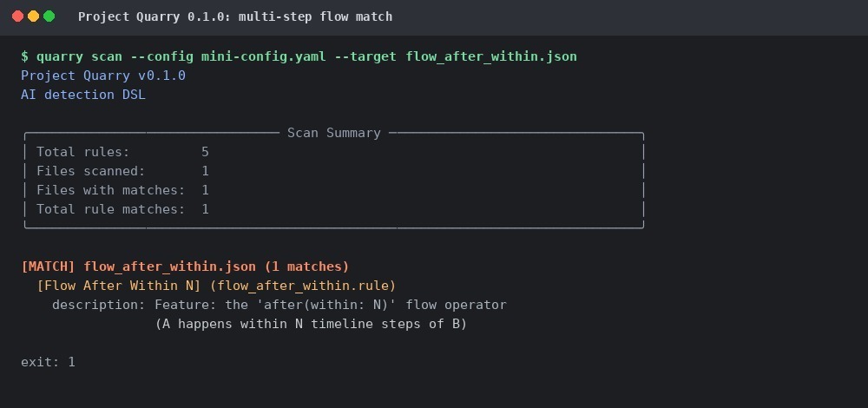Click the 'Total rules:' value 5
Image resolution: width=868 pixels, height=408 pixels.
(x=206, y=152)
